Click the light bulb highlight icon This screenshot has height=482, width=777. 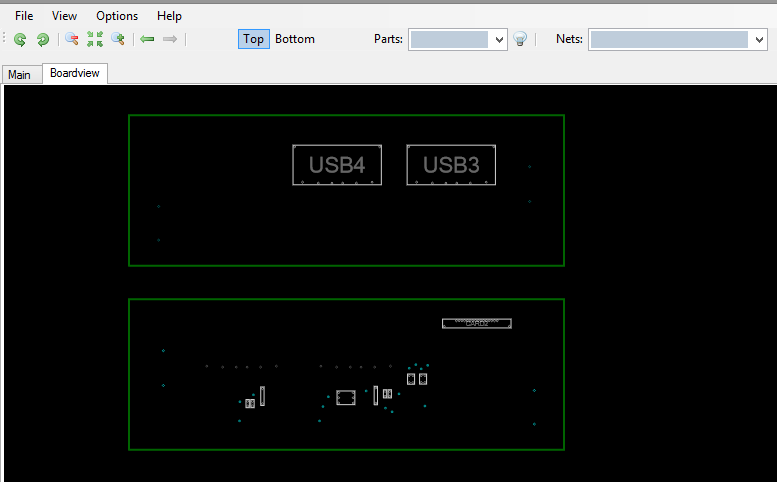coord(520,39)
